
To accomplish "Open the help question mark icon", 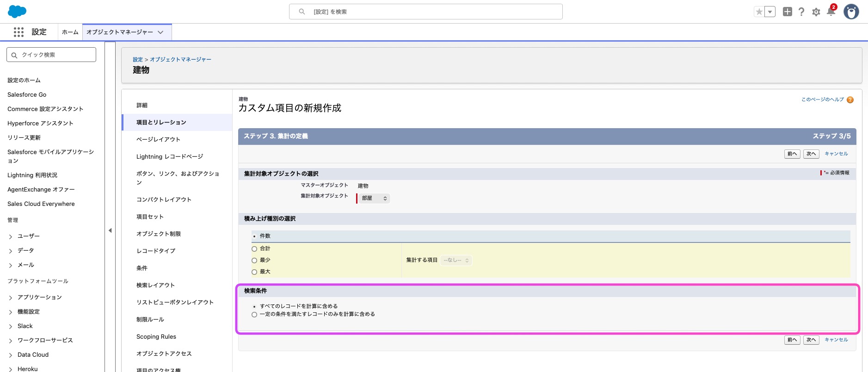I will pyautogui.click(x=801, y=12).
